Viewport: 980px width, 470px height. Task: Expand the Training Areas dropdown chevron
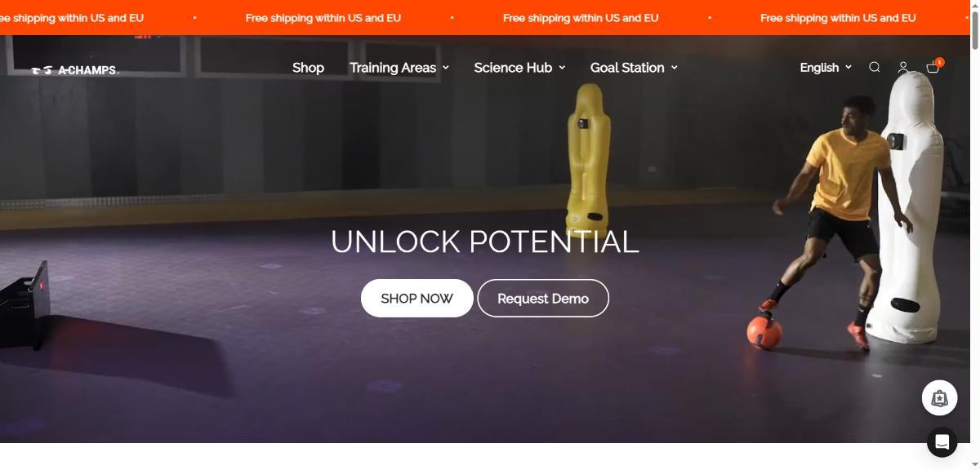click(x=446, y=68)
